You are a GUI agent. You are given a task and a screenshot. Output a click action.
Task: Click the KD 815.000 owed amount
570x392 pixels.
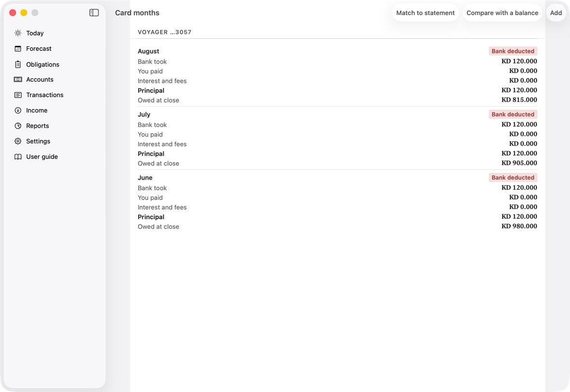(519, 99)
